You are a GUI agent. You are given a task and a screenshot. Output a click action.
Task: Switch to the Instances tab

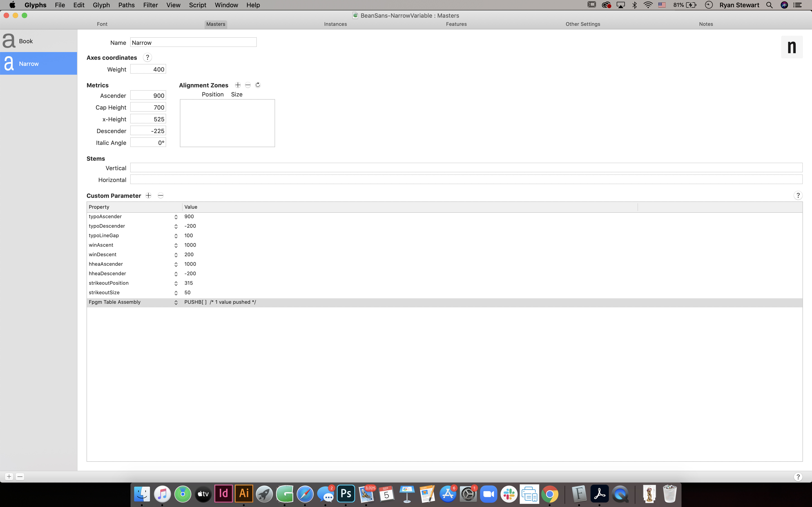coord(335,24)
